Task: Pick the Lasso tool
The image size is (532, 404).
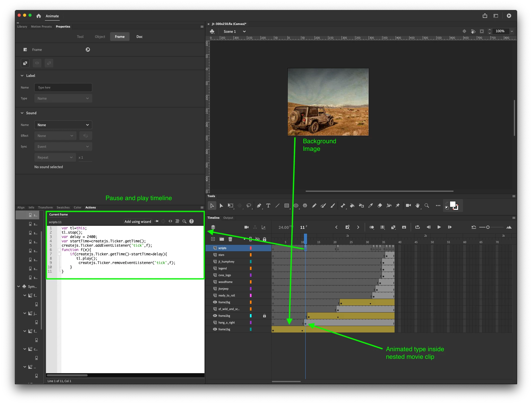Action: coord(249,206)
